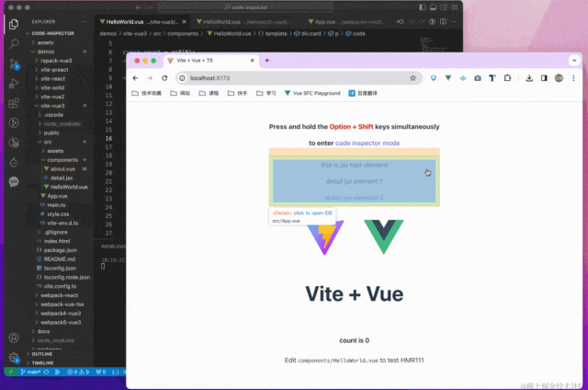
Task: Open the Run and Debug view
Action: click(14, 82)
